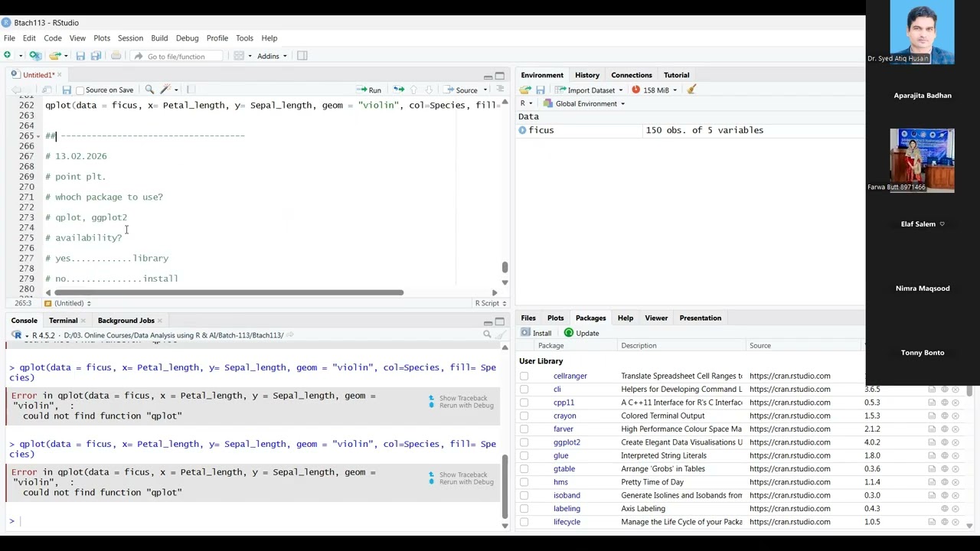
Task: Check the labeling package checkbox
Action: [x=524, y=509]
